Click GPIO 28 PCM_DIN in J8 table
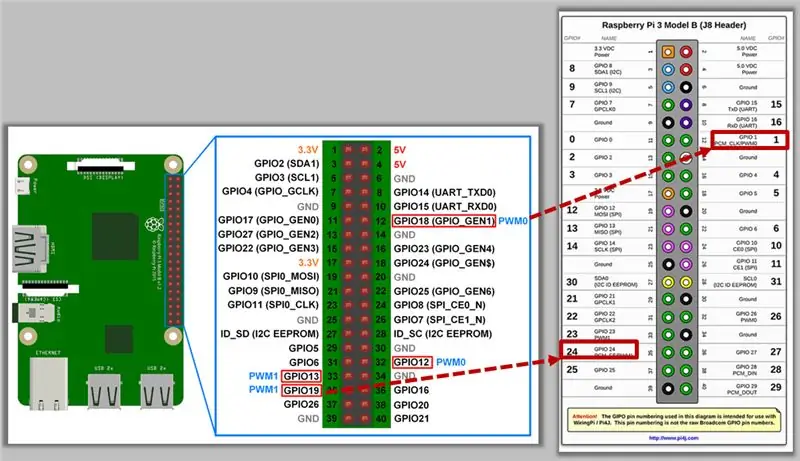 [745, 370]
